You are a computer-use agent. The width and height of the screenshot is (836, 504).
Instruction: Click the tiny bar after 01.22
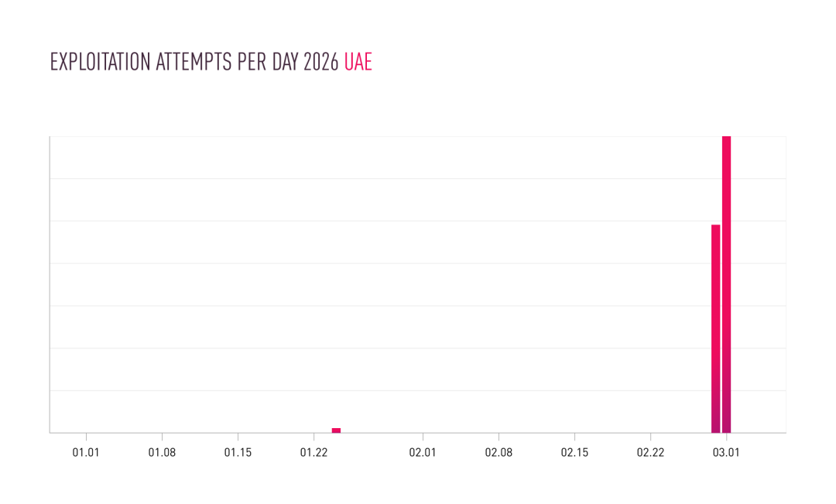pyautogui.click(x=336, y=430)
